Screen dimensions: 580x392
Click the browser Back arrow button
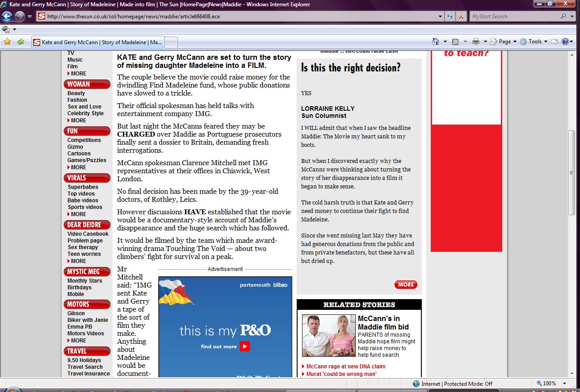point(7,17)
